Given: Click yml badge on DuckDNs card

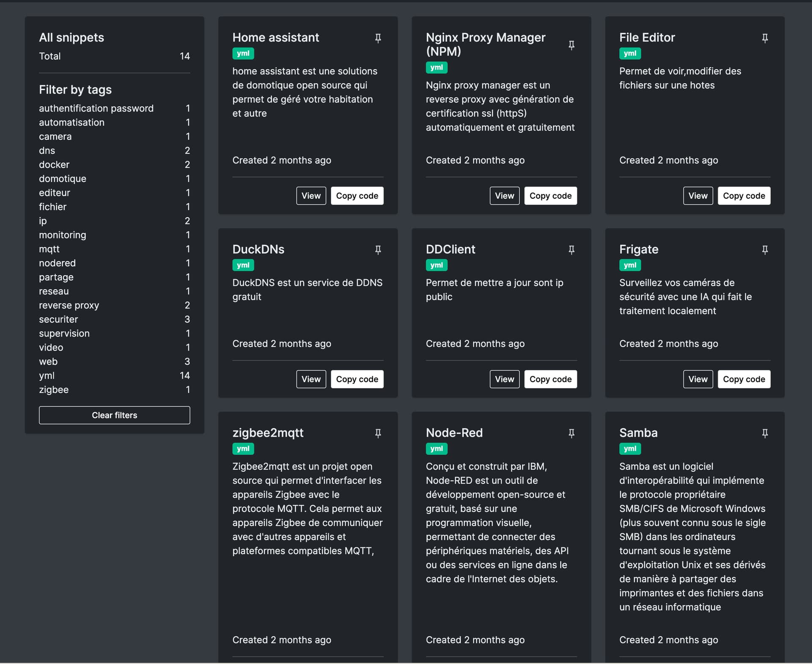Looking at the screenshot, I should [x=243, y=265].
